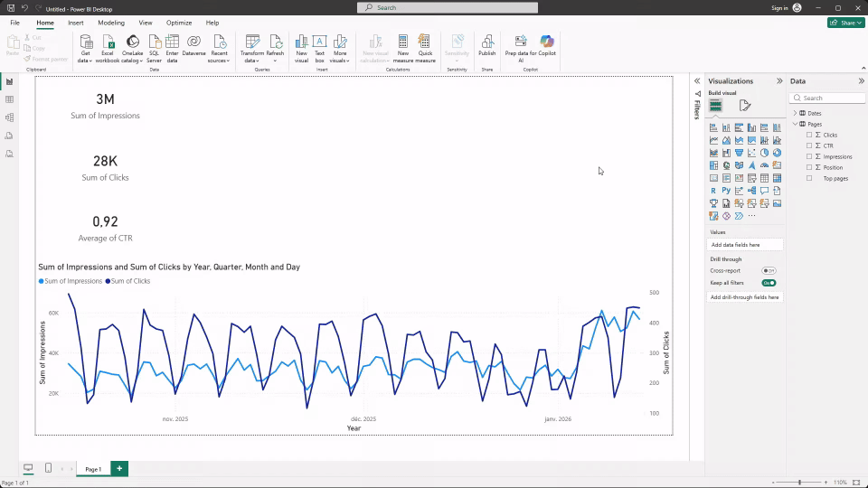The width and height of the screenshot is (868, 488).
Task: Select the table visual
Action: click(x=765, y=178)
